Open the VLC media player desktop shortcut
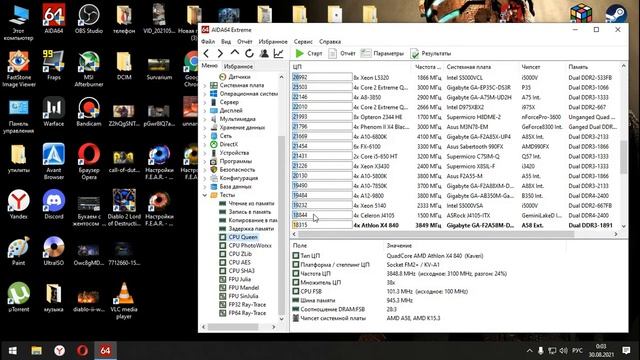This screenshot has width=640, height=360. pos(124,300)
